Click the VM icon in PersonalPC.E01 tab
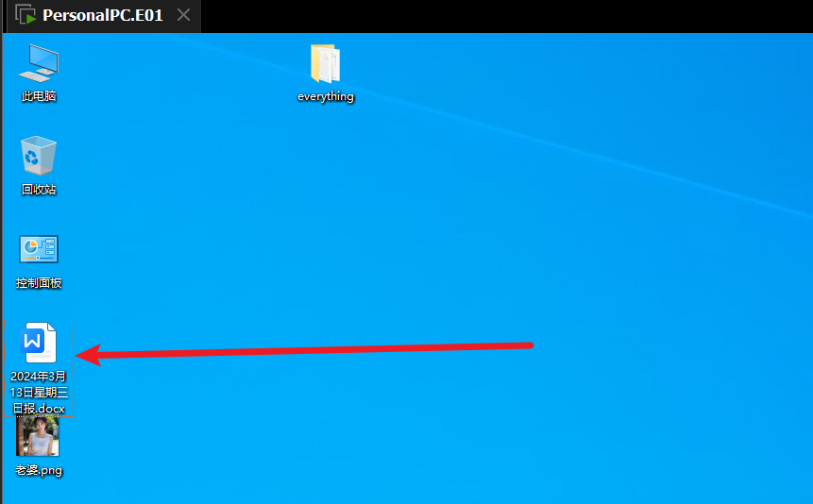Image resolution: width=813 pixels, height=504 pixels. click(x=26, y=15)
